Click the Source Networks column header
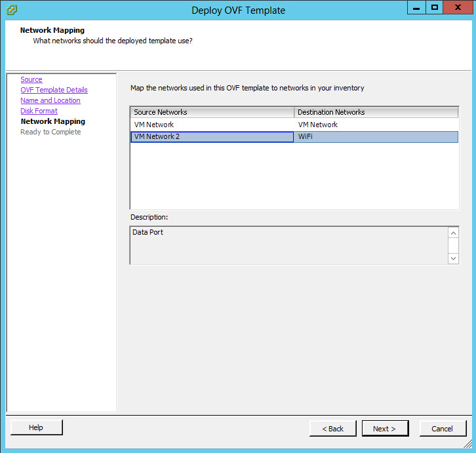This screenshot has width=476, height=453. pyautogui.click(x=212, y=112)
